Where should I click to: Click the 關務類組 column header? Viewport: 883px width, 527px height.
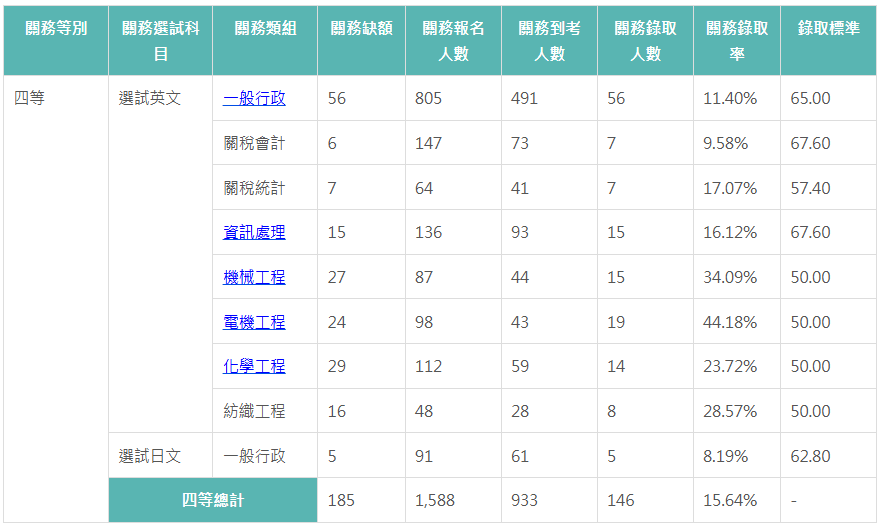pos(265,41)
